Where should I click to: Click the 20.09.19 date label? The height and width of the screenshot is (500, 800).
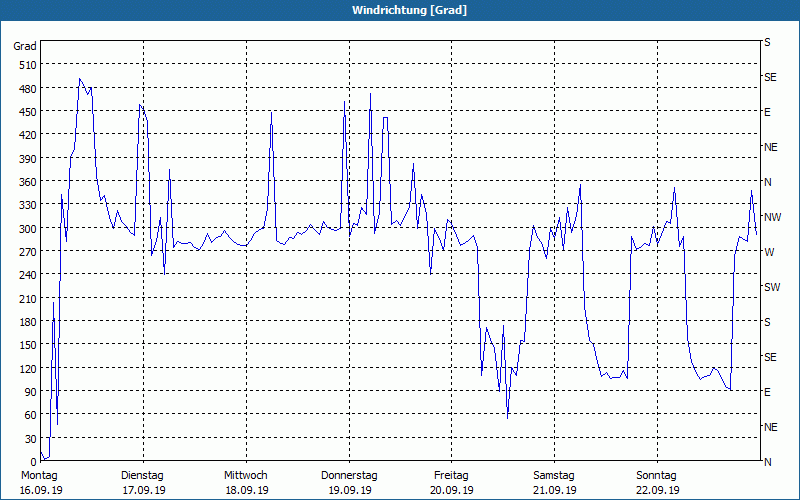click(x=452, y=490)
